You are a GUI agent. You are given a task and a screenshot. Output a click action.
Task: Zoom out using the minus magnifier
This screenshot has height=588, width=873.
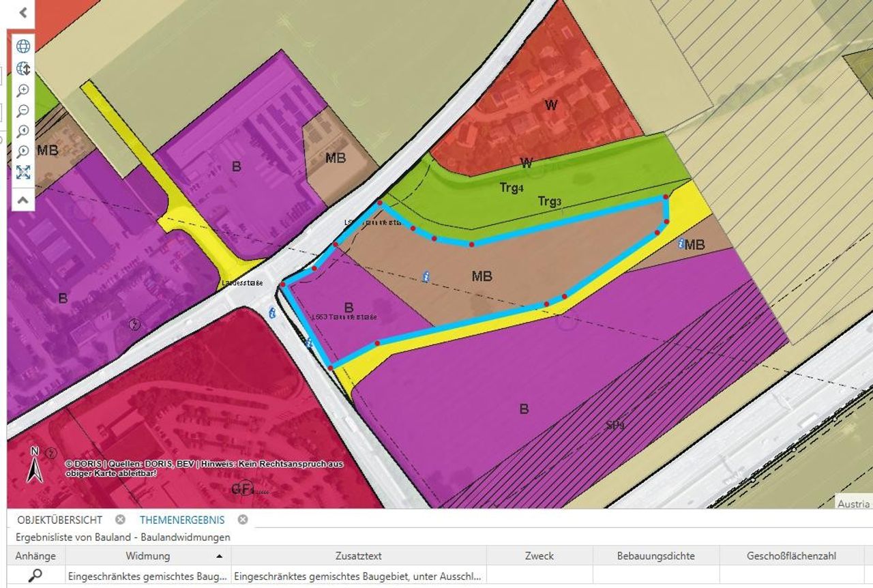23,111
